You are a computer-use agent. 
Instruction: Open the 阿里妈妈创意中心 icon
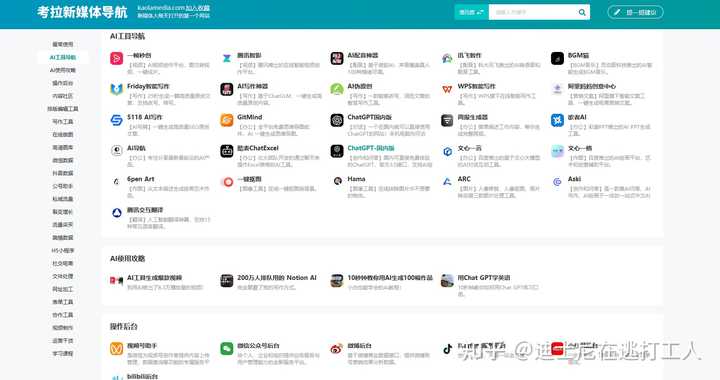pos(557,89)
